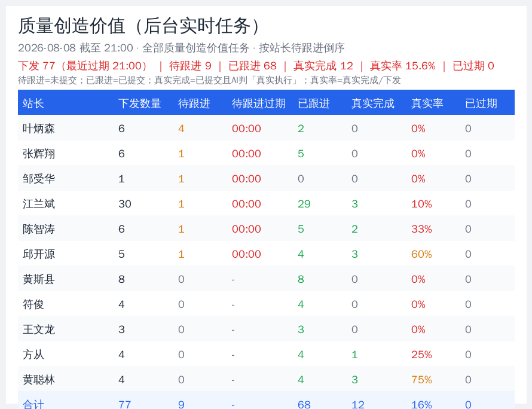
Task: Click the subtitle date 2026-08-08 截至 21:00
Action: [x=75, y=48]
